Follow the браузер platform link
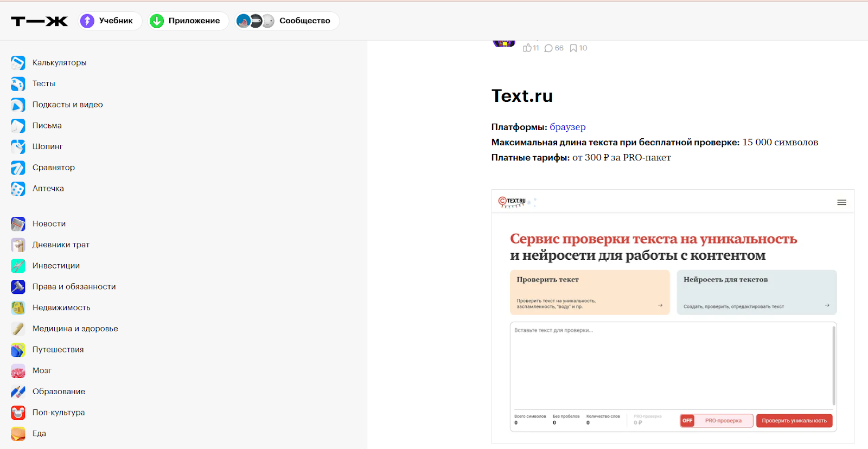 [567, 127]
